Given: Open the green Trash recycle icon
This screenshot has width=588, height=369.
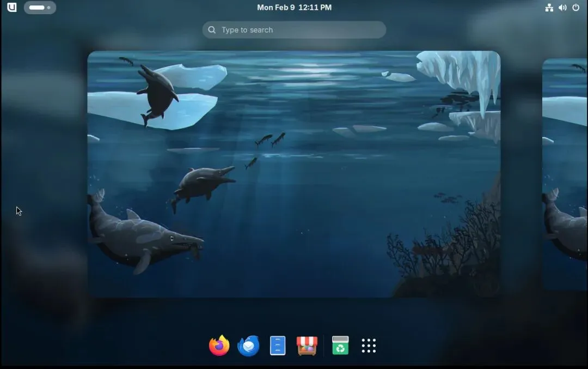Looking at the screenshot, I should click(340, 346).
